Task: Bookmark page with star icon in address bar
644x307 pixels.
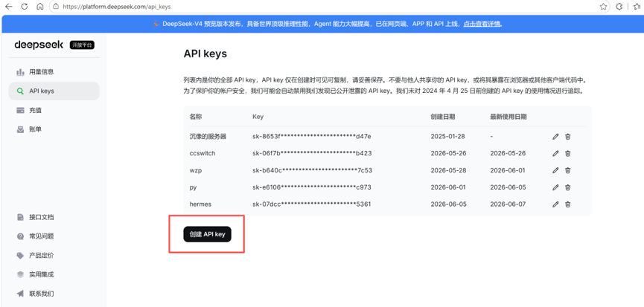Action: pos(603,7)
